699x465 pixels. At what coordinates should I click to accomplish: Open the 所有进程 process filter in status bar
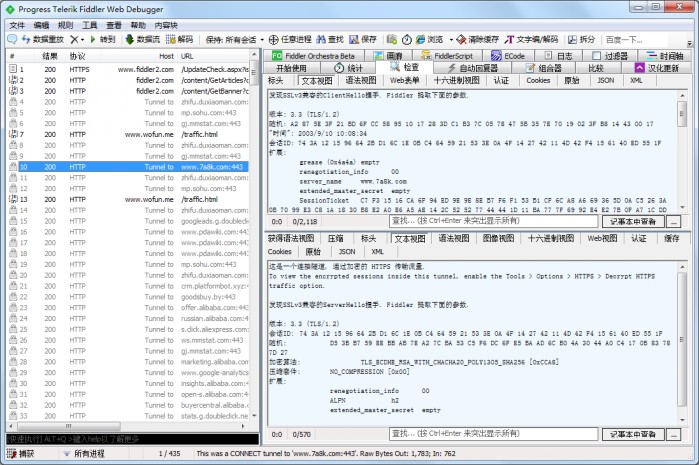tap(84, 453)
